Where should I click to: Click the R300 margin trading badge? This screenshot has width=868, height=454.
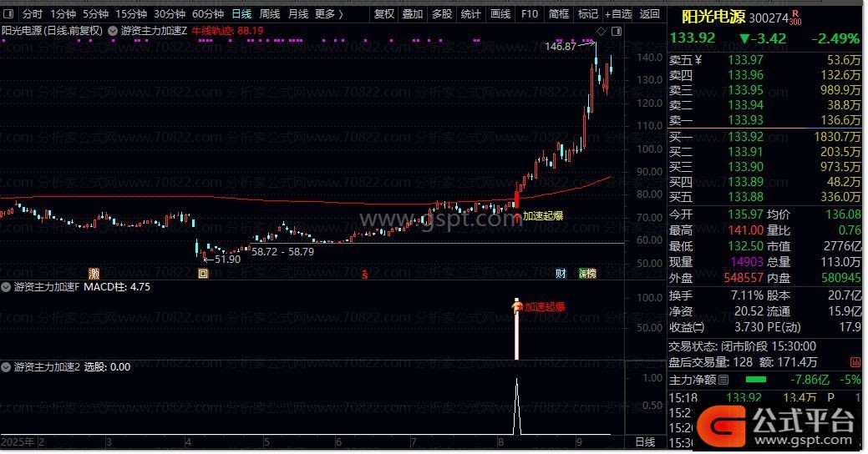(x=795, y=18)
